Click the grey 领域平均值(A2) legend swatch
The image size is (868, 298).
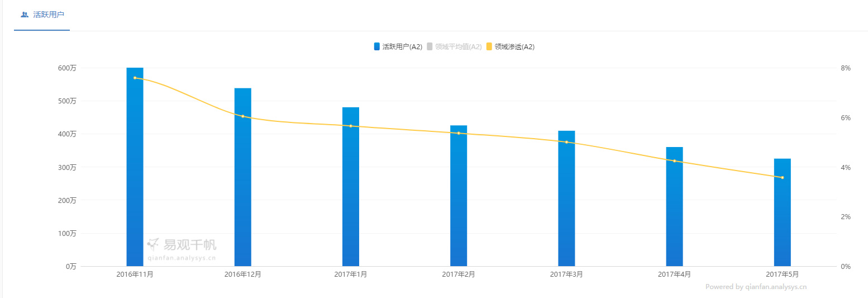[x=430, y=47]
